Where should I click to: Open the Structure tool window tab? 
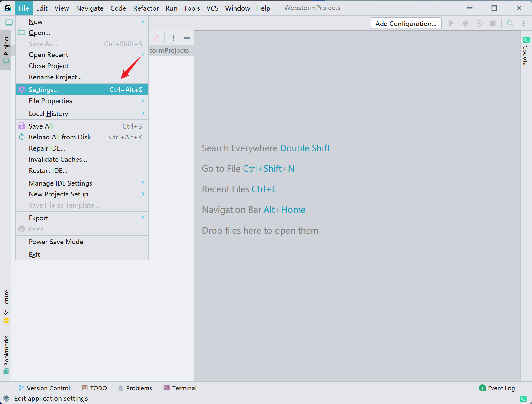pyautogui.click(x=6, y=306)
